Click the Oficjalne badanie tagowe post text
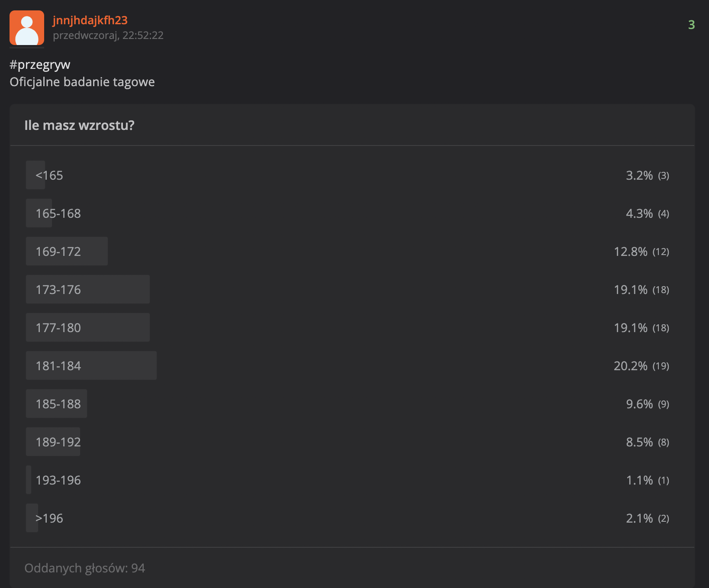 (82, 82)
